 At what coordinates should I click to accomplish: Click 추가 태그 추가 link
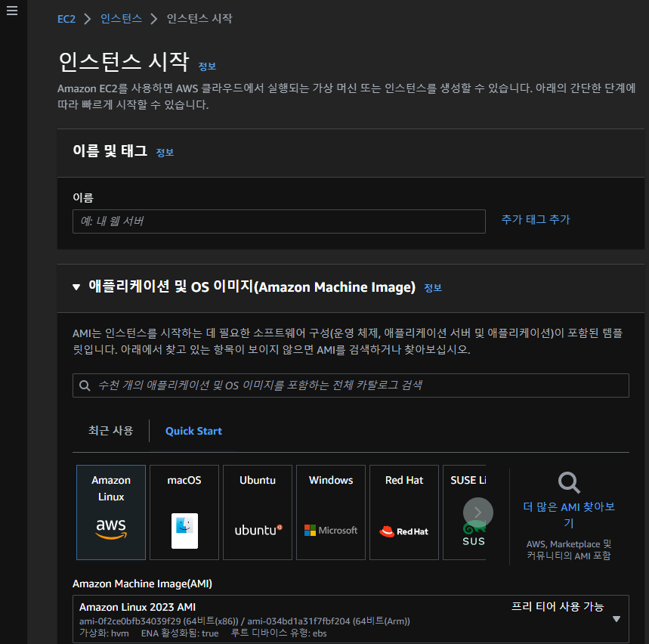536,219
